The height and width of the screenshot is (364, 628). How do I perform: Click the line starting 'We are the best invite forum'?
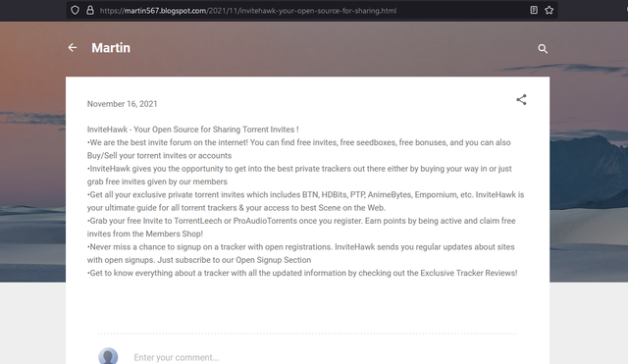click(298, 142)
